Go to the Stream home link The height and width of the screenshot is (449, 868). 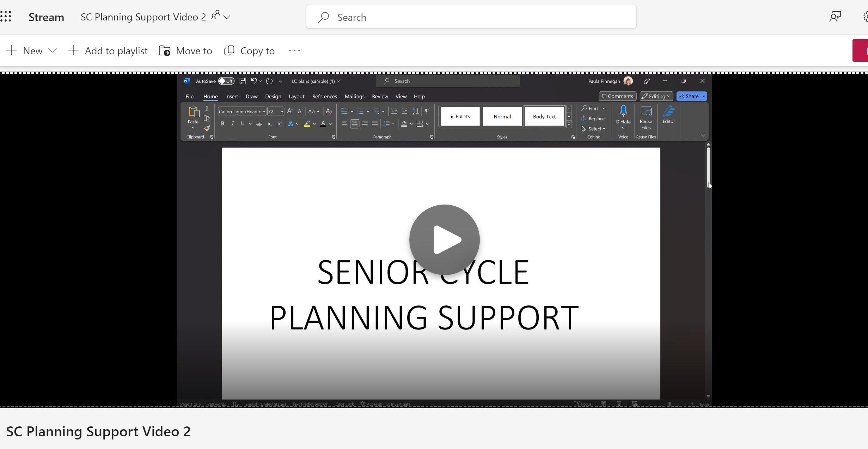pos(46,17)
